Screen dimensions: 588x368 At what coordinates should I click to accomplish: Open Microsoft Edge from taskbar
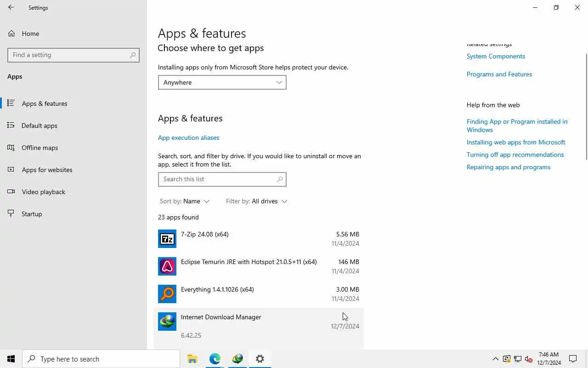[x=215, y=359]
